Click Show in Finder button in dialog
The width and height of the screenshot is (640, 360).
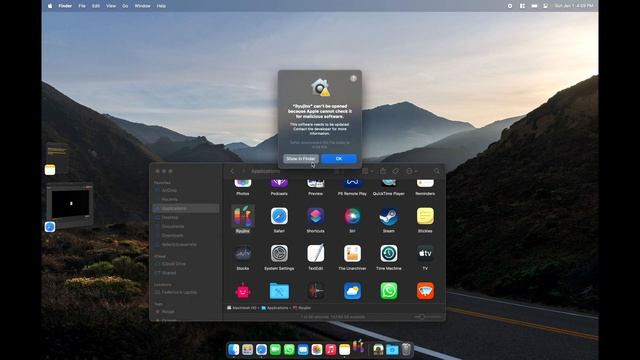[x=300, y=159]
